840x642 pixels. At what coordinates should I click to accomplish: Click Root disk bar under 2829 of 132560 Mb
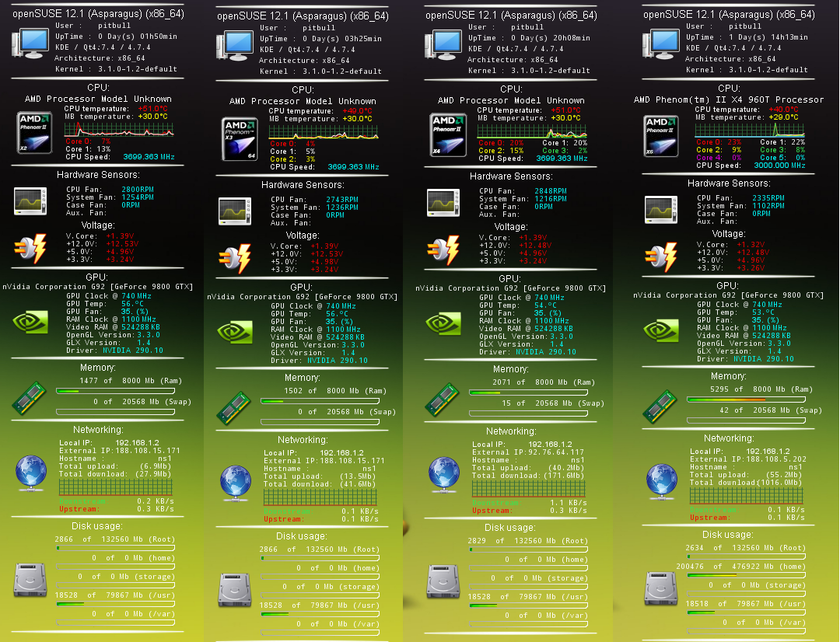click(528, 550)
